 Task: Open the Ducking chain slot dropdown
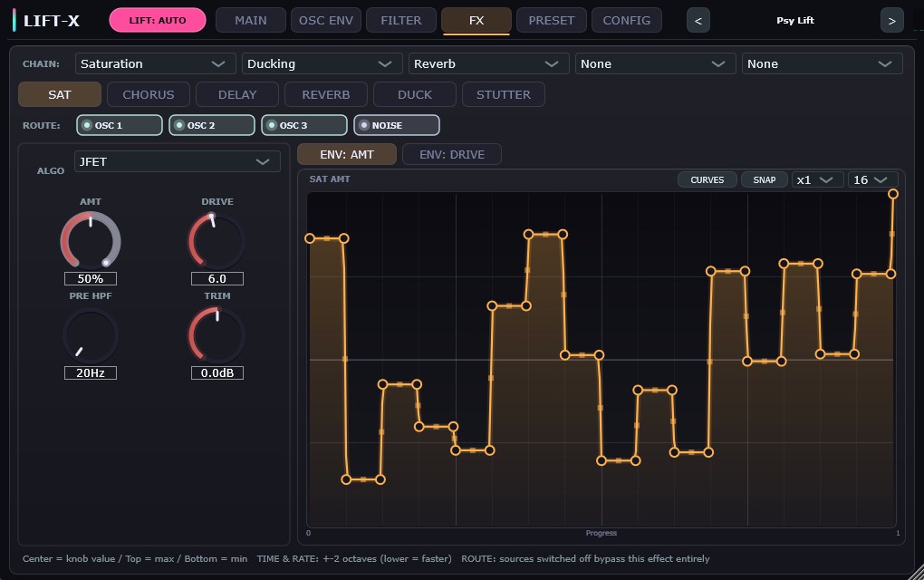(x=322, y=63)
